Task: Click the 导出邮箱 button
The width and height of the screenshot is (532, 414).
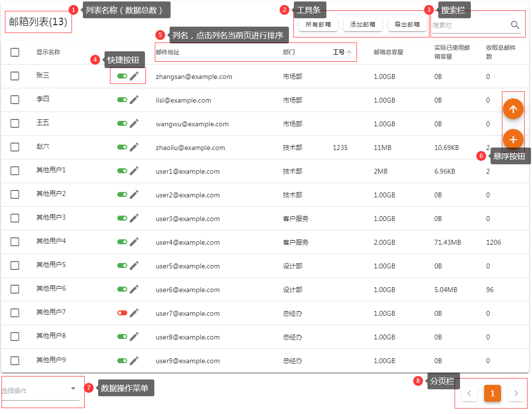Action: tap(407, 24)
